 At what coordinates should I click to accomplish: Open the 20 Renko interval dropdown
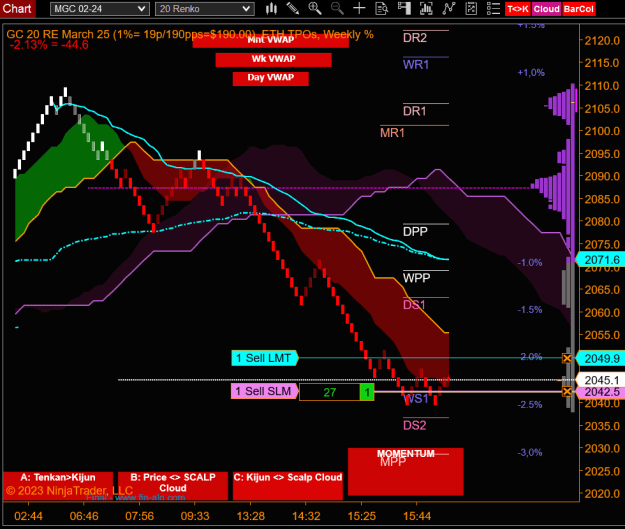click(205, 9)
